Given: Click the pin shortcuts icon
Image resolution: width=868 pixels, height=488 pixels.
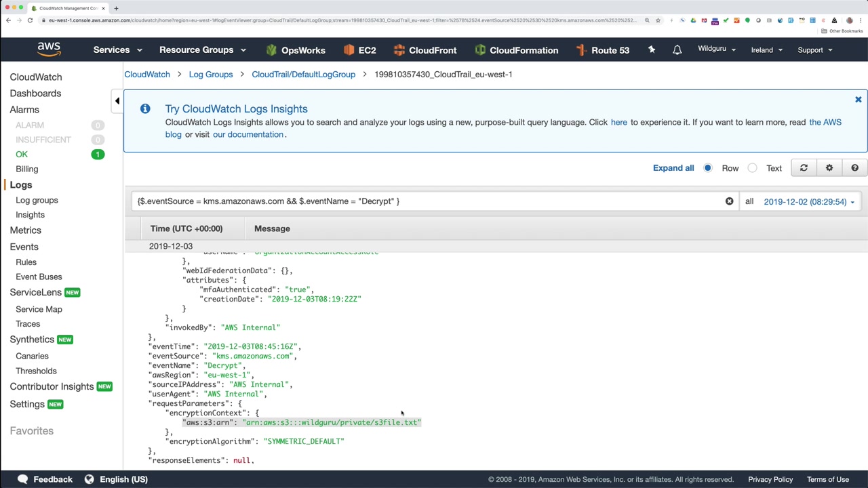Looking at the screenshot, I should pyautogui.click(x=652, y=50).
